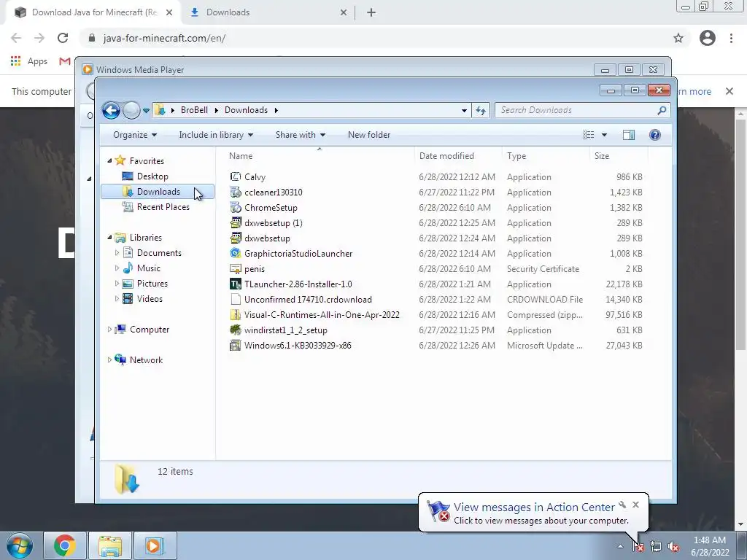Bookmark this page with the star icon
The width and height of the screenshot is (747, 560).
678,38
